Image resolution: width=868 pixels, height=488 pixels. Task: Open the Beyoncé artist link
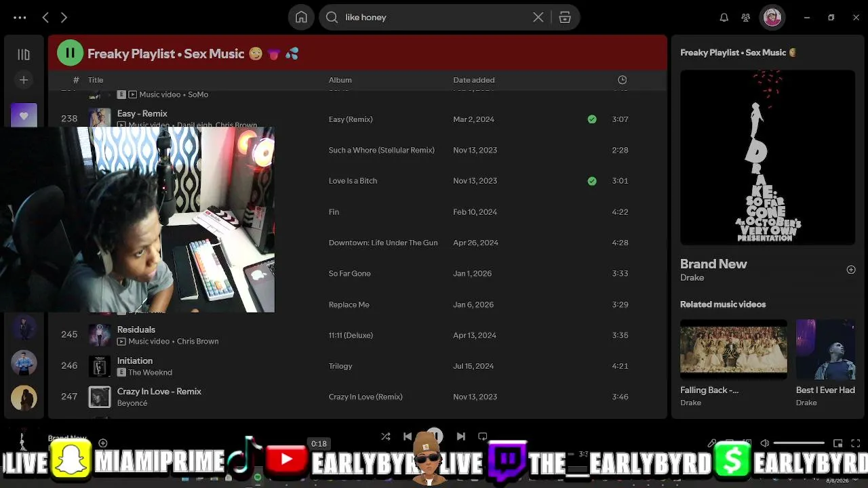[x=132, y=403]
